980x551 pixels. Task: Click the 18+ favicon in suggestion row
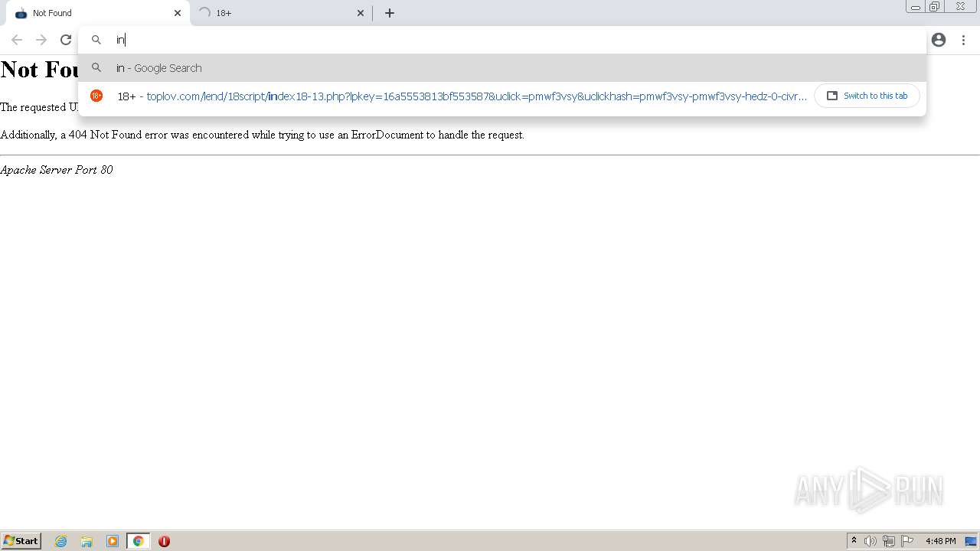click(96, 96)
